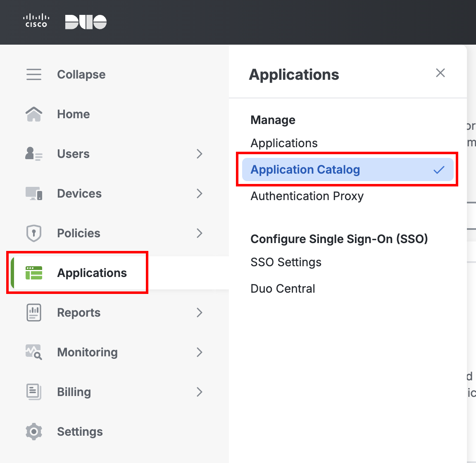
Task: Click the Cisco logo in header
Action: 36,21
